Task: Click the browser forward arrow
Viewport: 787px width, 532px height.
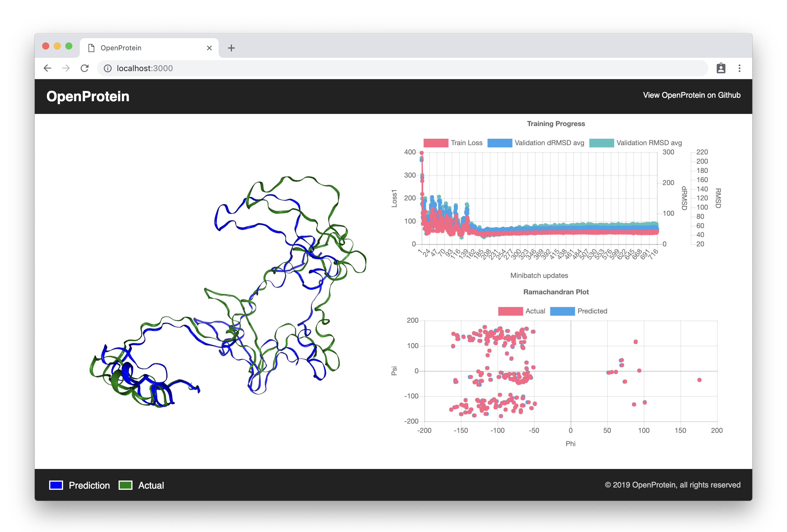Action: 66,68
